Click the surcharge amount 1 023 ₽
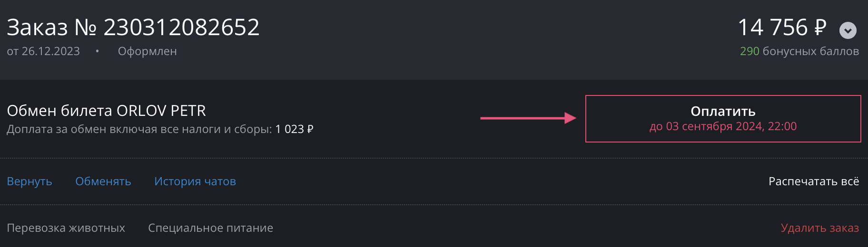Image resolution: width=868 pixels, height=247 pixels. coord(294,129)
